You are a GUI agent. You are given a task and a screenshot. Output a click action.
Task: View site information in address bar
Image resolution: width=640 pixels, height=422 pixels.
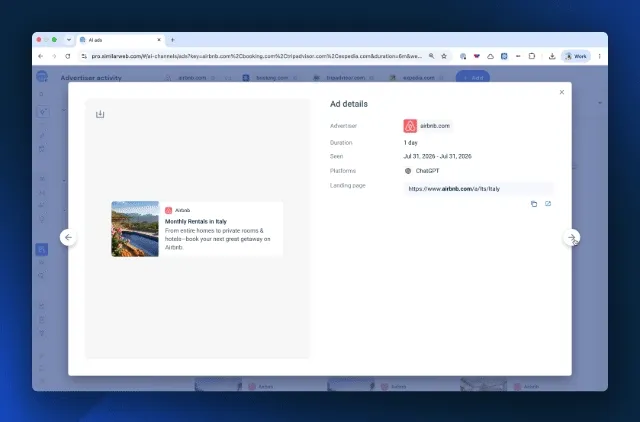(x=84, y=56)
